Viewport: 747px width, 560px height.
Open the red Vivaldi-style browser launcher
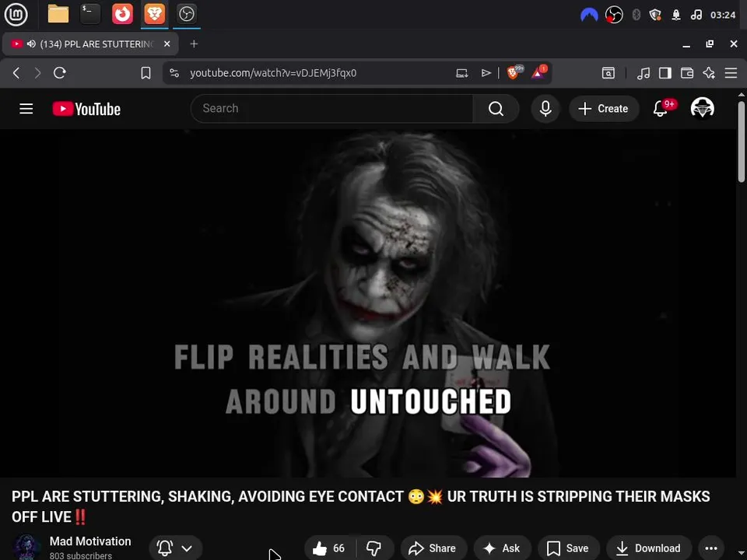[x=122, y=14]
